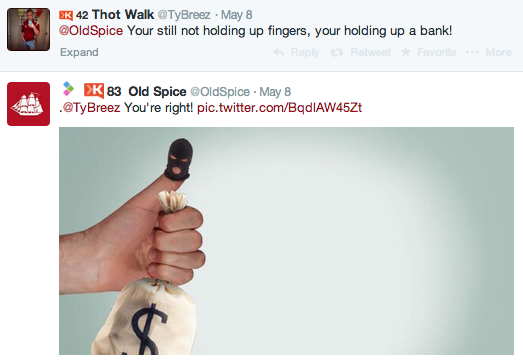This screenshot has width=523, height=364.
Task: Click the Reply text button
Action: (x=305, y=52)
